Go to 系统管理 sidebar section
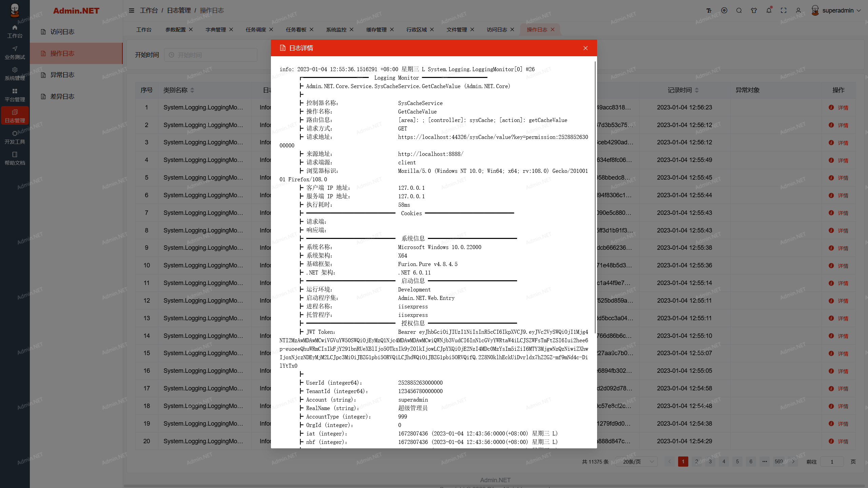 click(x=15, y=74)
